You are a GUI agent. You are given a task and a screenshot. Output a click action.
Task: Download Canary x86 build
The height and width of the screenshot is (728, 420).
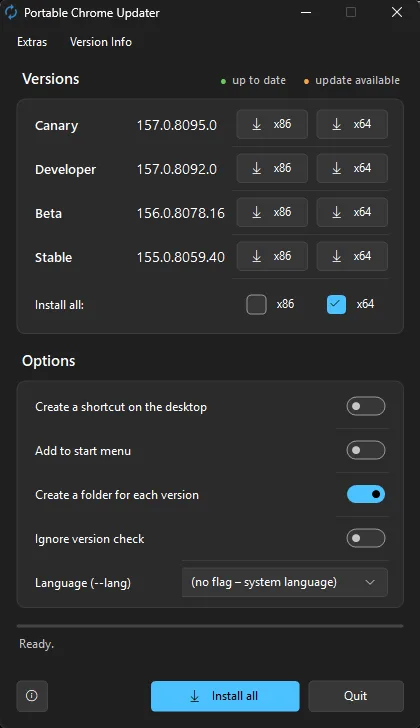[x=272, y=124]
